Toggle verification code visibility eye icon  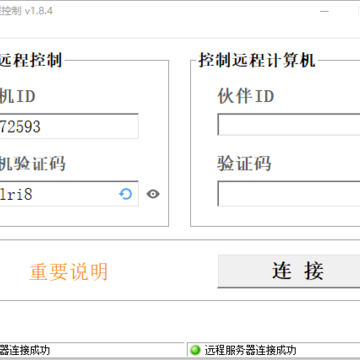[x=153, y=194]
